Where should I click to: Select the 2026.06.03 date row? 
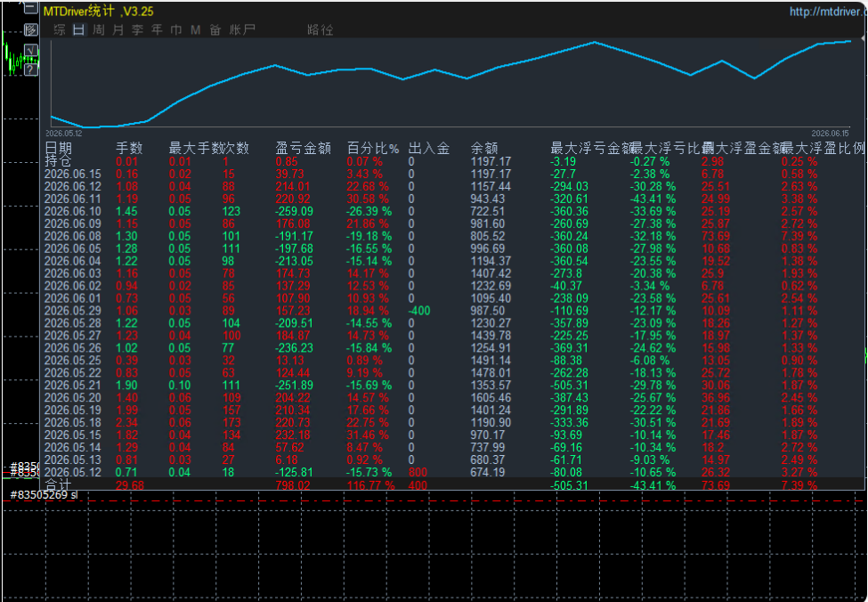(72, 273)
